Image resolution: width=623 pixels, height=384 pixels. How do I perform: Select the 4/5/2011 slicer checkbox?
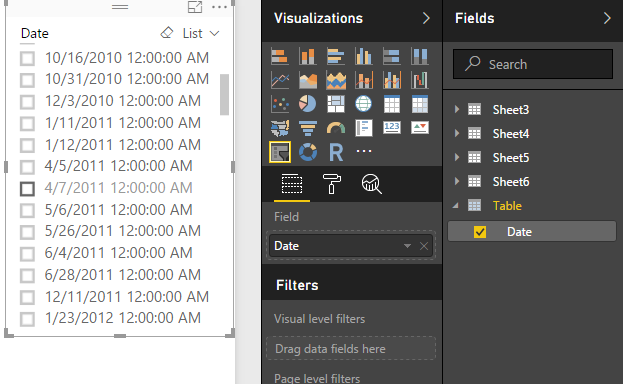click(27, 167)
